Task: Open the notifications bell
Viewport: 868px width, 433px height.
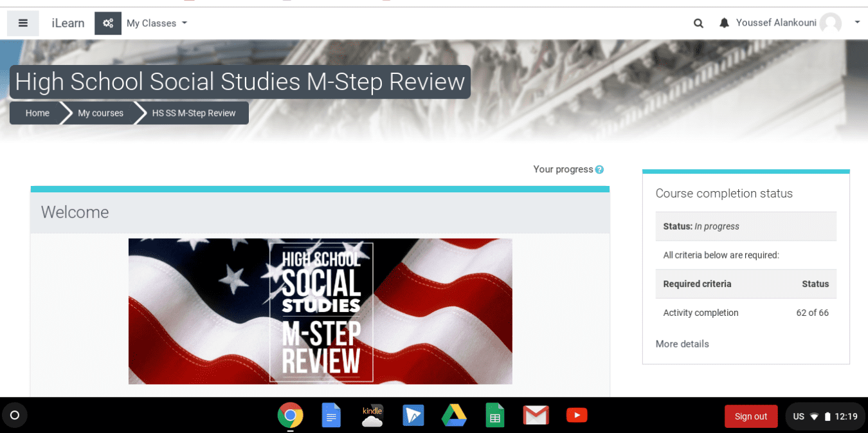Action: click(725, 23)
